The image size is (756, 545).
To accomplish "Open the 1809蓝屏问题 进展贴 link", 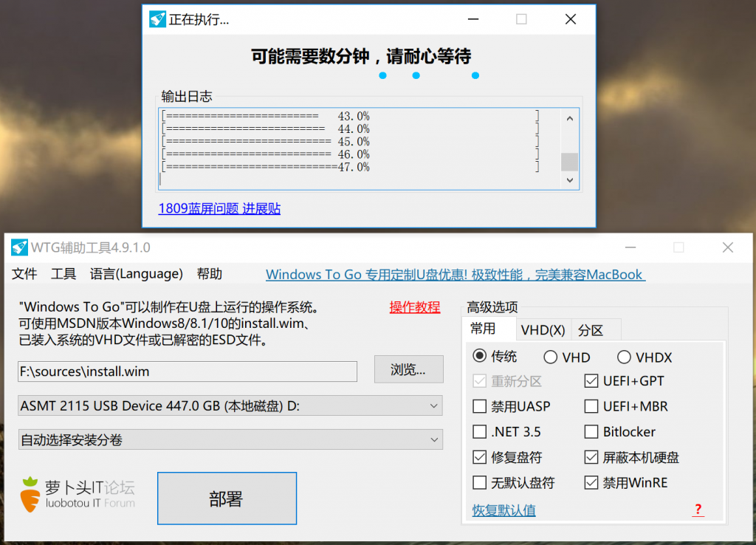I will (219, 209).
